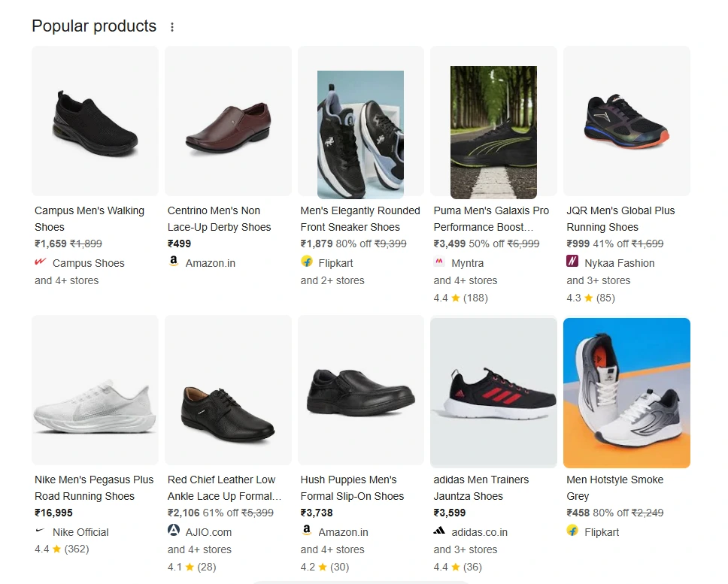
Task: Click the Flipkart logo under Rounded Front Sneaker
Action: click(306, 262)
